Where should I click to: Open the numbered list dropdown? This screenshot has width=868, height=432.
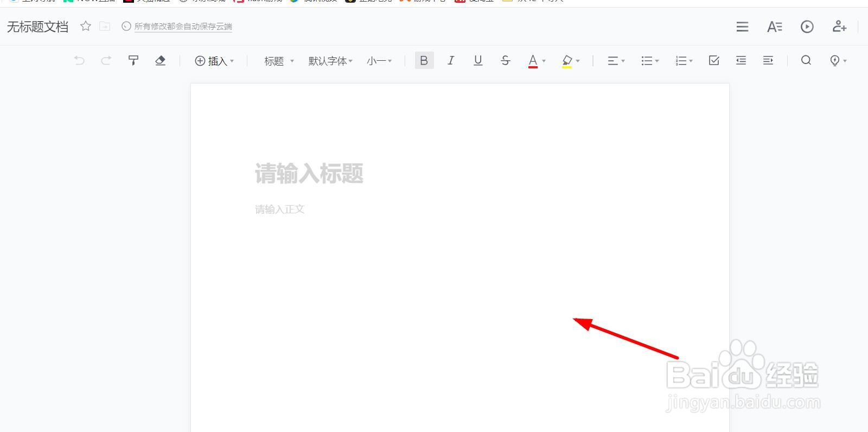[x=684, y=61]
